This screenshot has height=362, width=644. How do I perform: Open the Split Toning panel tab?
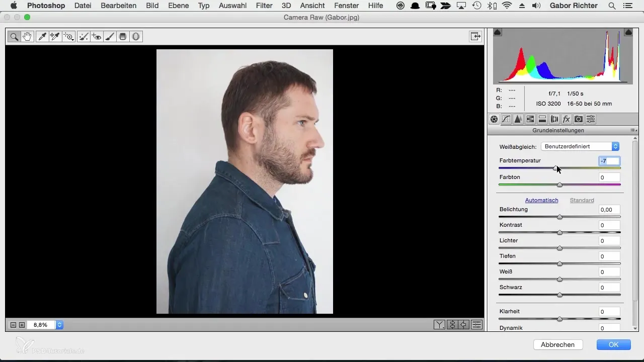(x=542, y=119)
